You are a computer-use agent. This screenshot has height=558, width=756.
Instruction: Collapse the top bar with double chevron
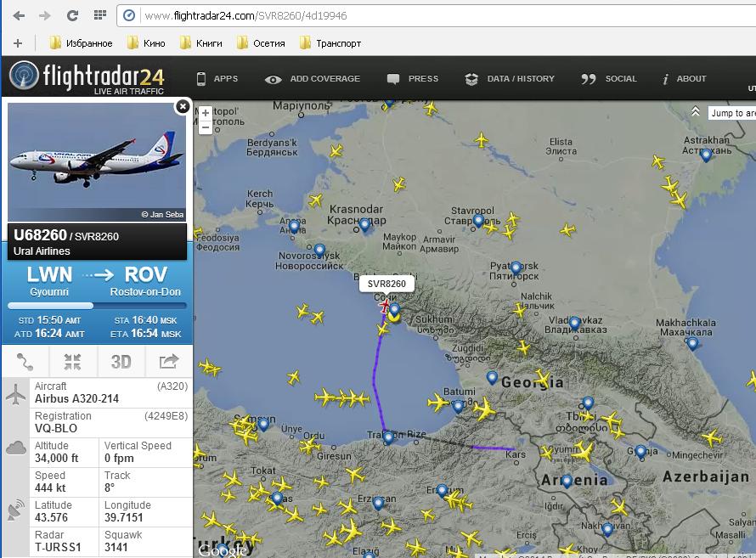pos(695,112)
